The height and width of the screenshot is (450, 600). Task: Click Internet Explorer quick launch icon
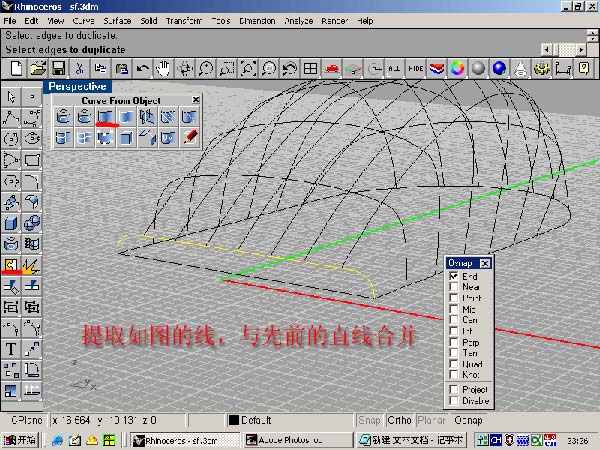[57, 440]
